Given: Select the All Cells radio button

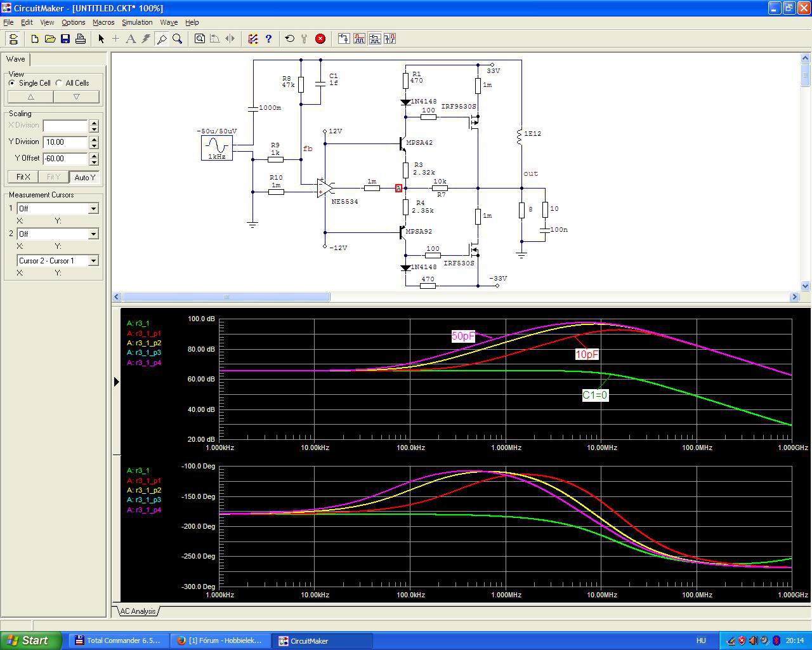Looking at the screenshot, I should pyautogui.click(x=59, y=83).
